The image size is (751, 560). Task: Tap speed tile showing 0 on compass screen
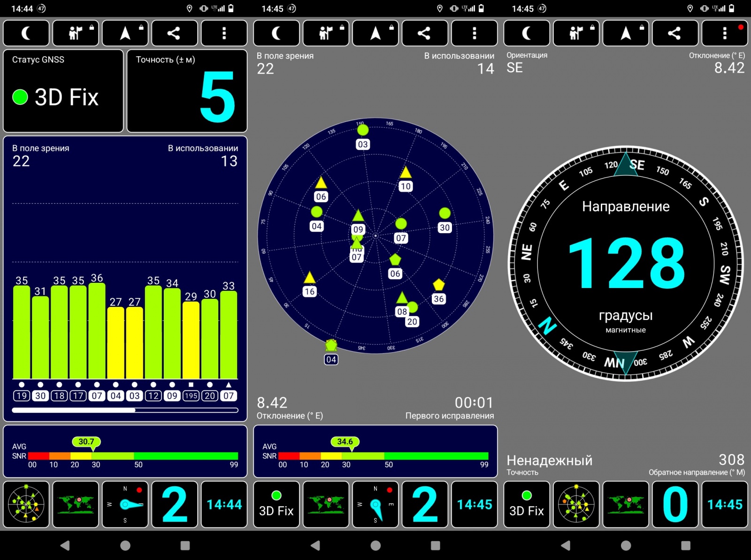click(x=675, y=504)
